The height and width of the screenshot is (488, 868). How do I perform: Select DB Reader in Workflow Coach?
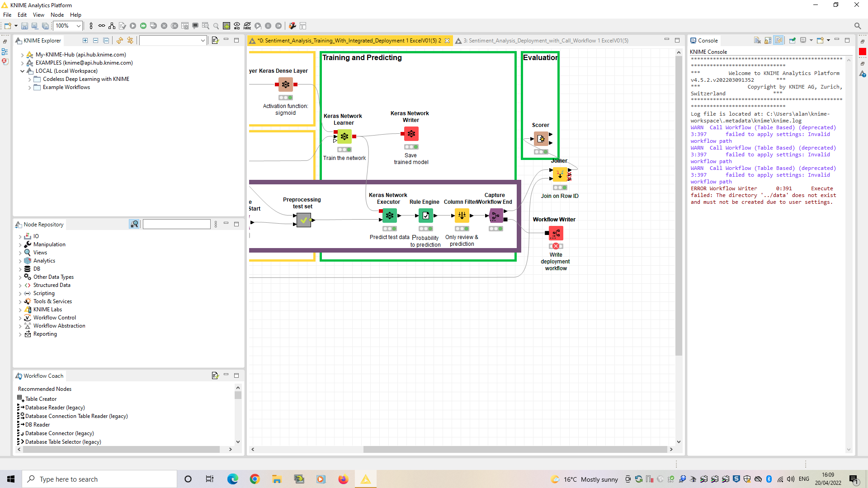coord(38,425)
